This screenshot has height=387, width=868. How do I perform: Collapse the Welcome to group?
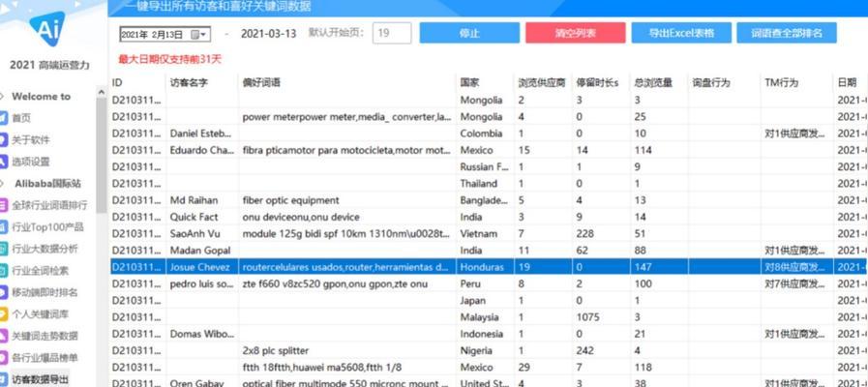(x=2, y=97)
